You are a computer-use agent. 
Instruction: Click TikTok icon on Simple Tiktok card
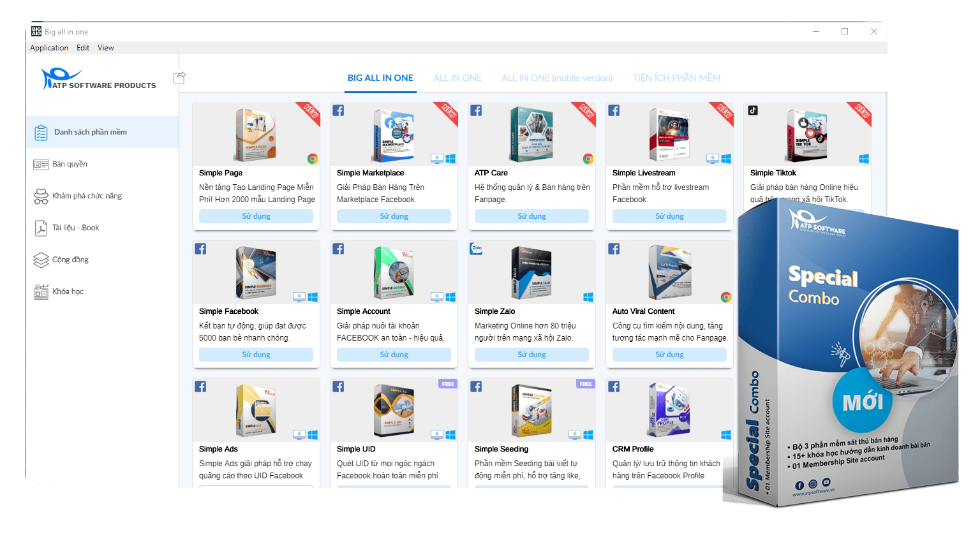[x=753, y=110]
